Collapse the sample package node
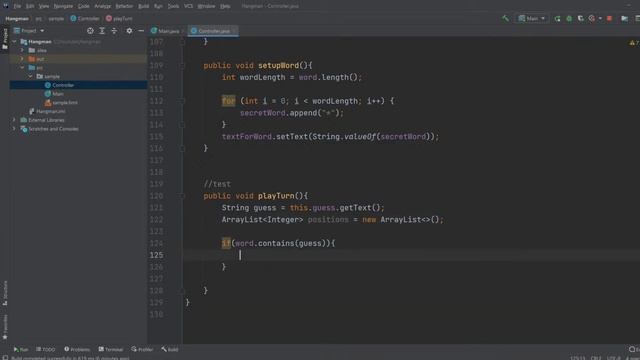The image size is (640, 360). pyautogui.click(x=31, y=76)
